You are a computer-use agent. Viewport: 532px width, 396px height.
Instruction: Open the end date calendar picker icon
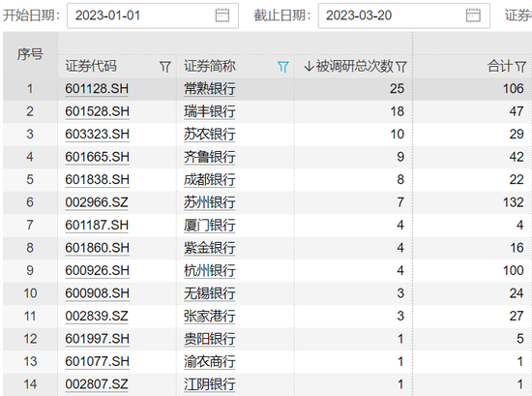pos(473,15)
